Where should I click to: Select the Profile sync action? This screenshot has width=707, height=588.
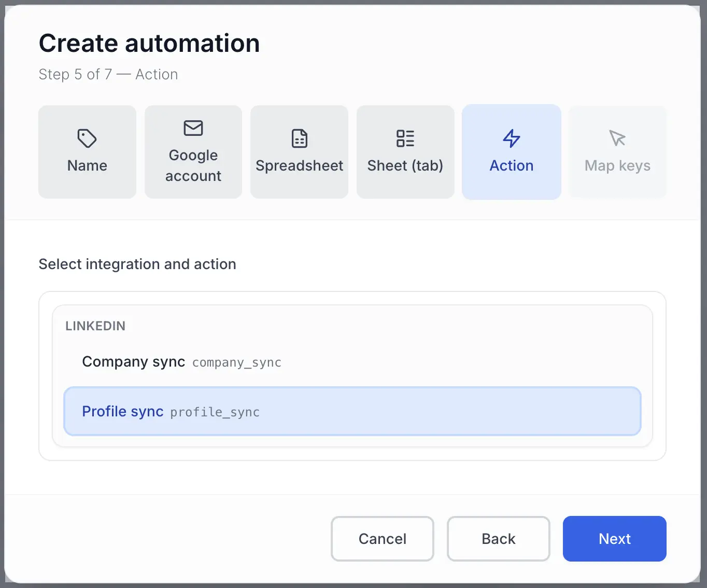point(352,411)
